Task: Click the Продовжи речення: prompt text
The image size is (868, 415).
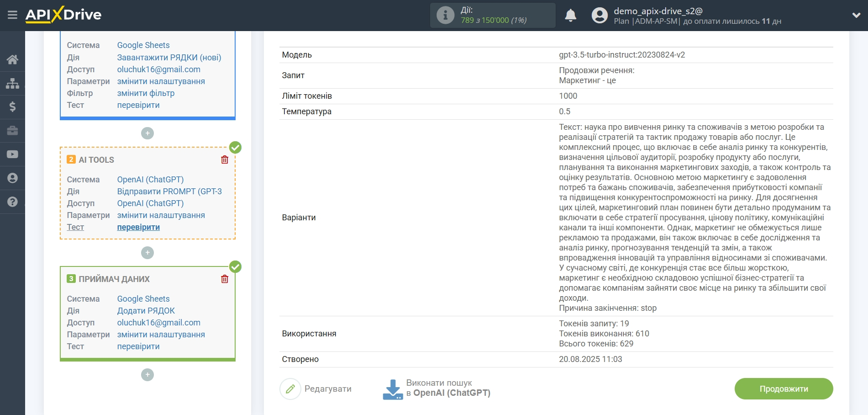Action: (x=597, y=70)
